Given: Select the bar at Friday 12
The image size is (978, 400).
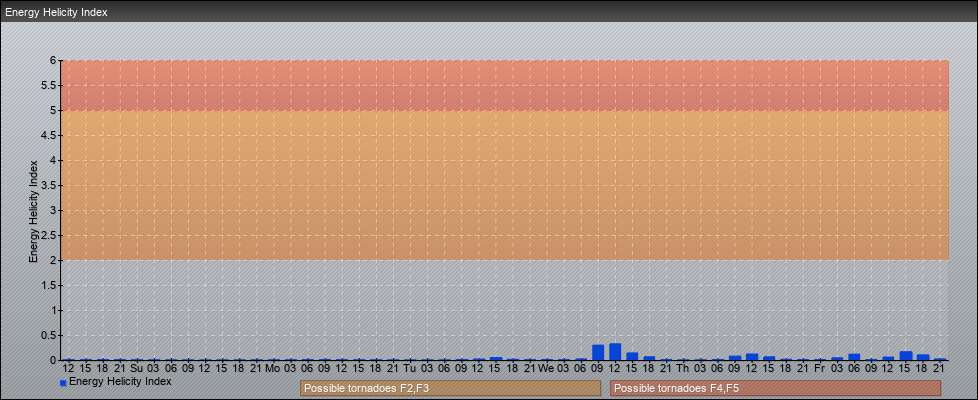Looking at the screenshot, I should pos(888,359).
